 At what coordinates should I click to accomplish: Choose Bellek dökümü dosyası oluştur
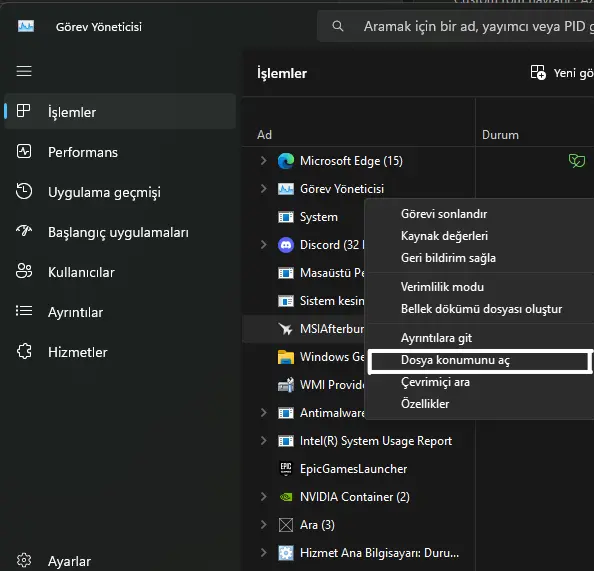point(480,309)
